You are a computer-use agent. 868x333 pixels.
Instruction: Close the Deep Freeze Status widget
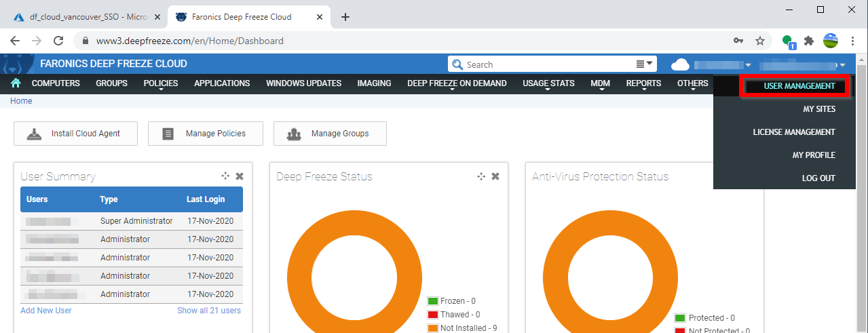coord(495,176)
